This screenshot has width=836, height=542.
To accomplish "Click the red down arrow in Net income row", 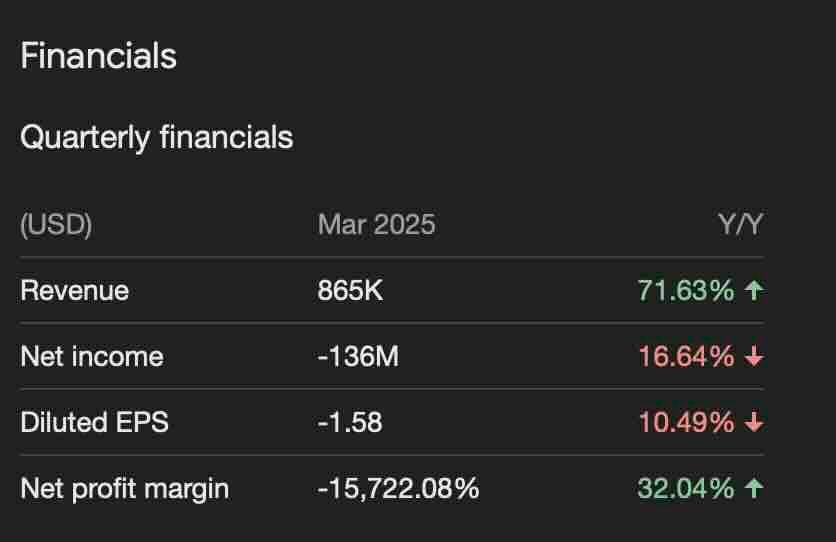I will [x=754, y=357].
